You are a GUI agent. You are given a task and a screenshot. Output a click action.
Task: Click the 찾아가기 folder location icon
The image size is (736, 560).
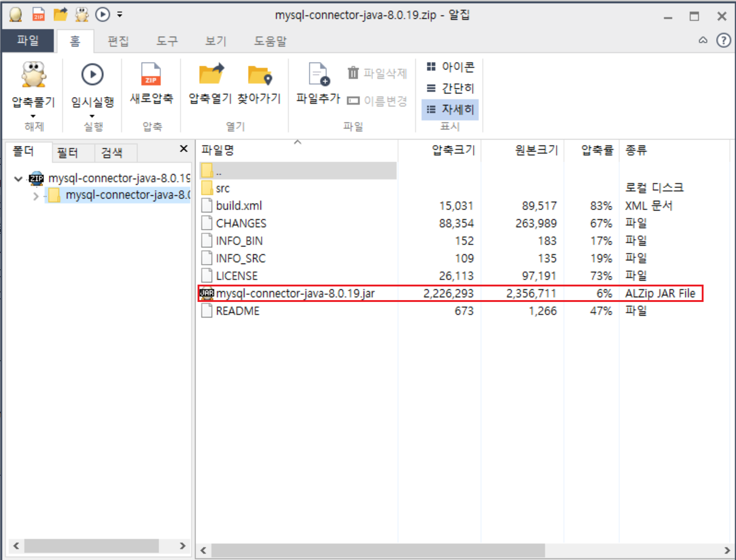click(259, 75)
